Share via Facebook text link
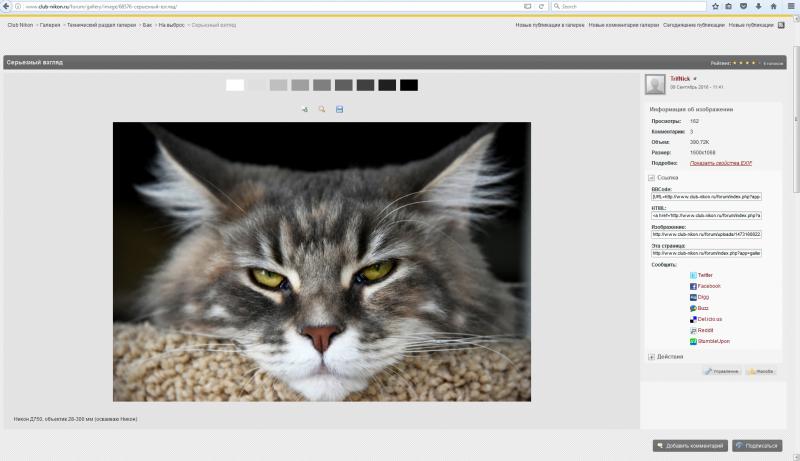The image size is (800, 461). pyautogui.click(x=709, y=287)
